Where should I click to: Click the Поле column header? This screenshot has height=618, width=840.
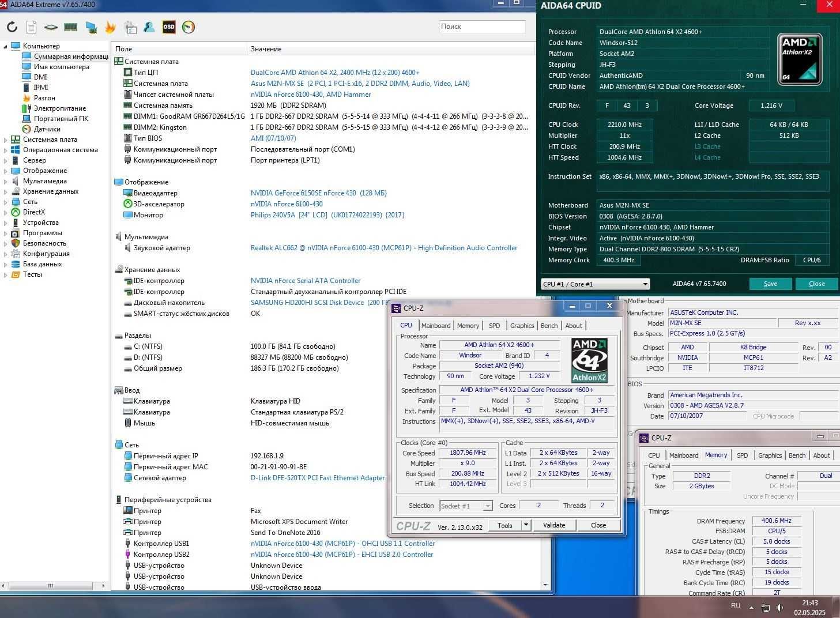179,49
